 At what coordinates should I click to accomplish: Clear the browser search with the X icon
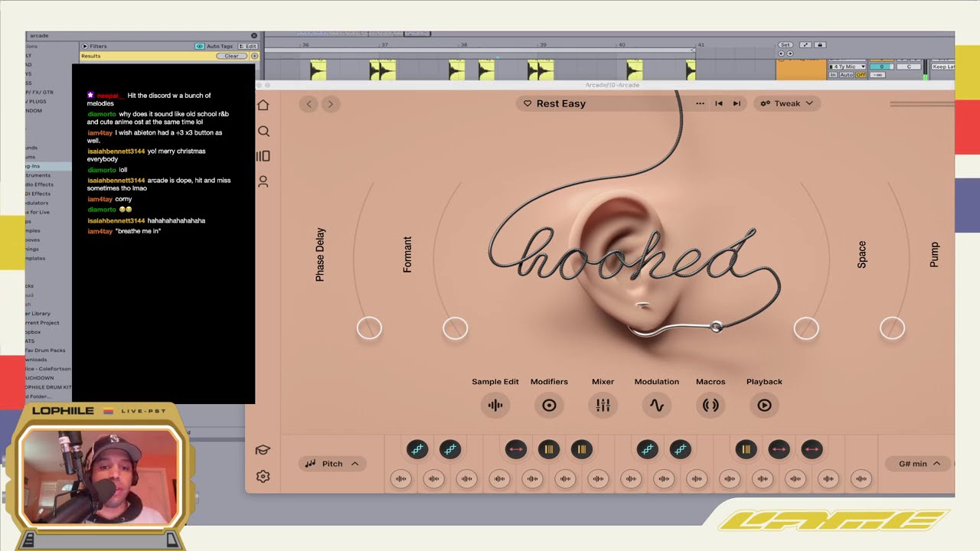pyautogui.click(x=254, y=35)
